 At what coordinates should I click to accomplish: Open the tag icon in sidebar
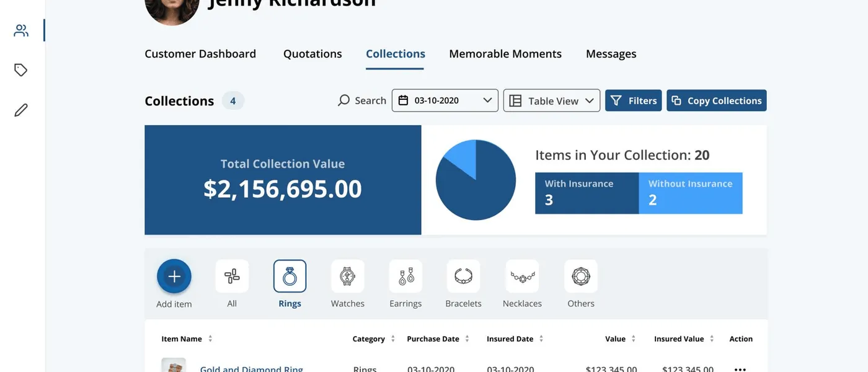[21, 70]
